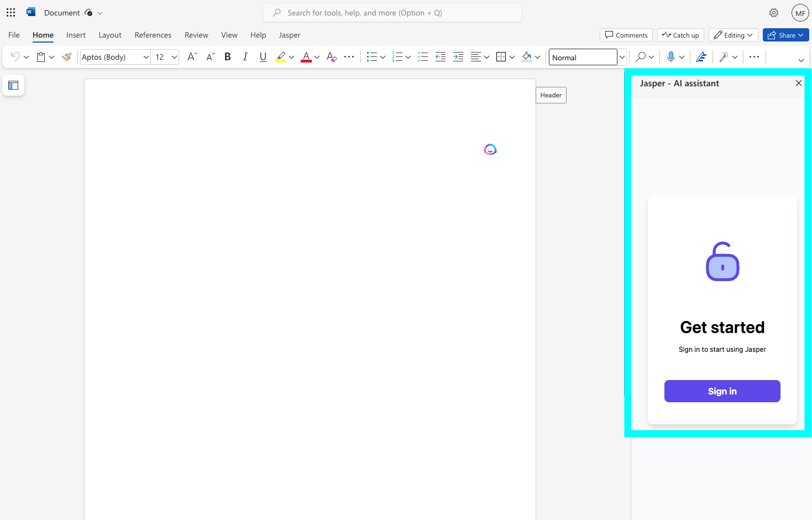
Task: Expand the ribbon display options chevron
Action: tap(801, 60)
